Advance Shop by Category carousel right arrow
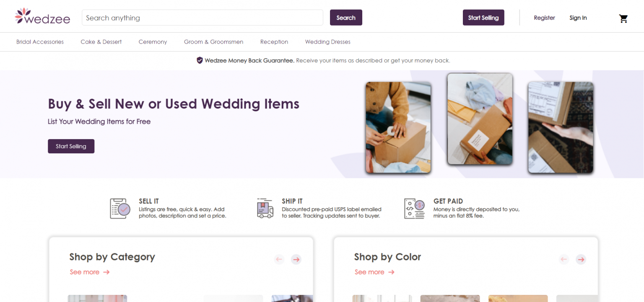Screen dimensions: 644x302 point(296,259)
